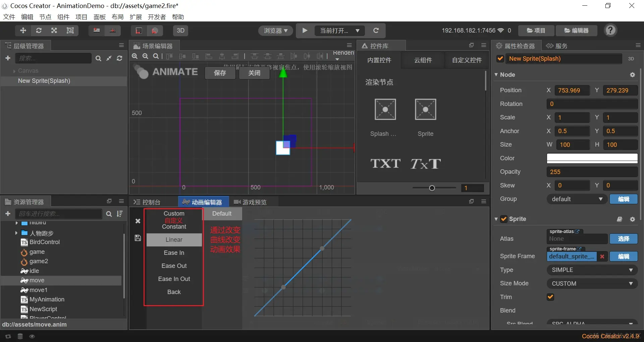
Task: Close the animation curve editor
Action: 138,221
